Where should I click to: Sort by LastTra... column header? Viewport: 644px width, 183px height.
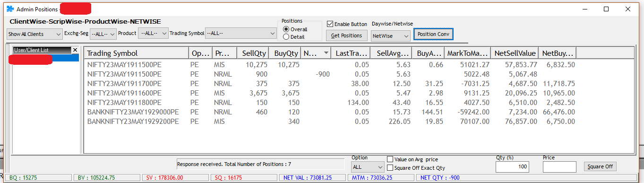point(351,53)
